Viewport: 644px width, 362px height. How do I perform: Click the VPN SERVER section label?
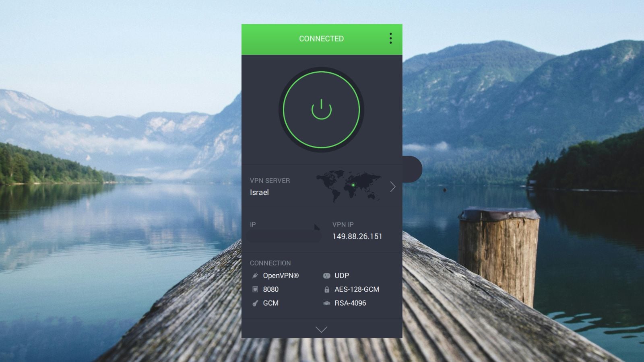(270, 181)
